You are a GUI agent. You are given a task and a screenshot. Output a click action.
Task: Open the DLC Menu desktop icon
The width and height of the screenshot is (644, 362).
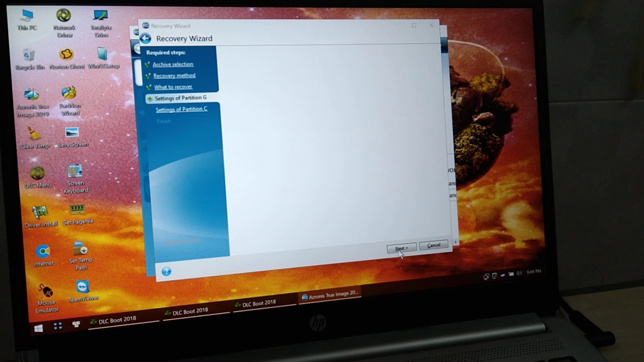click(x=38, y=177)
